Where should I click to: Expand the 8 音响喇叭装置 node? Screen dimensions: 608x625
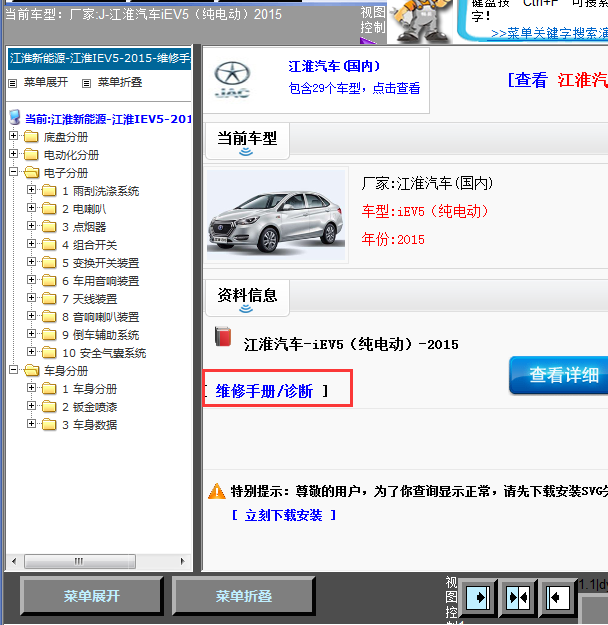pos(31,315)
